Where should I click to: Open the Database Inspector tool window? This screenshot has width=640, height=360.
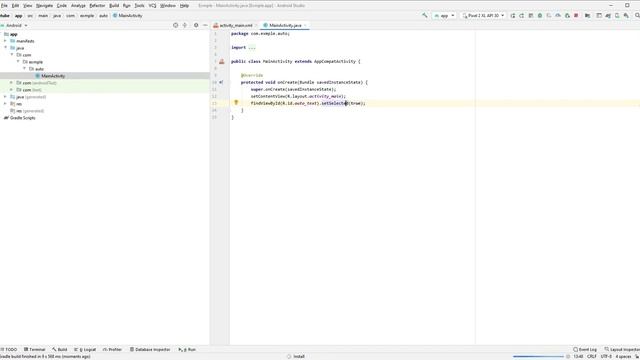pyautogui.click(x=150, y=350)
